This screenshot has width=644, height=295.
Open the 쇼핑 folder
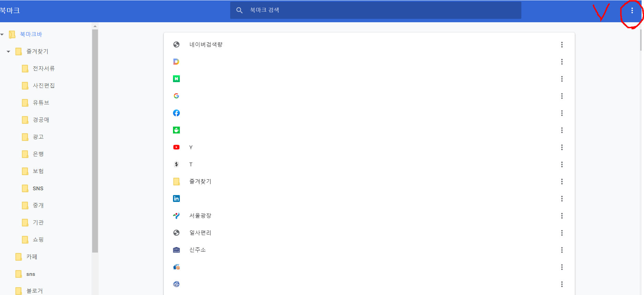point(38,240)
